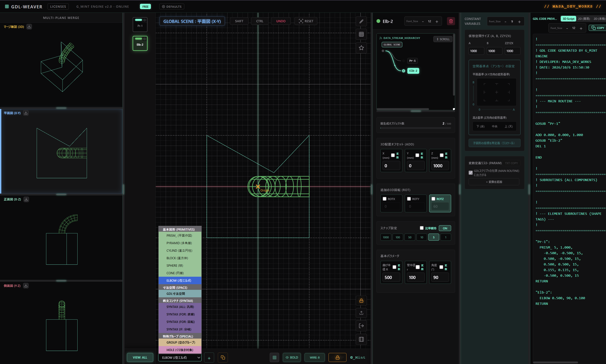The image size is (606, 364).
Task: Open the ELBOW shape type dropdown
Action: 180,358
